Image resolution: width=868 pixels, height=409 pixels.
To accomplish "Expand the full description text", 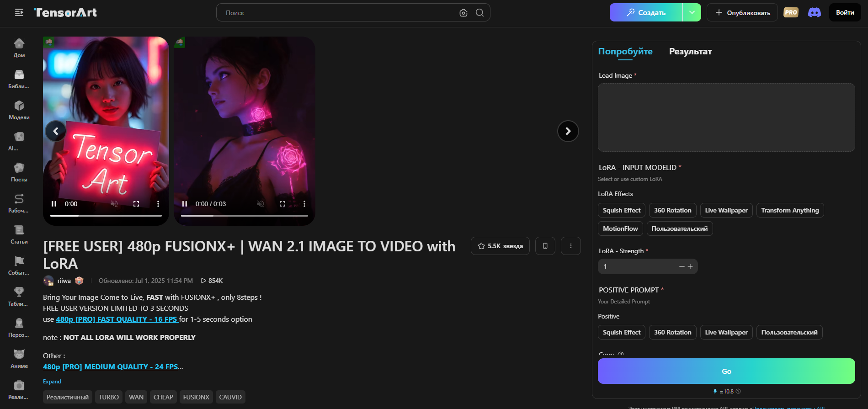I will click(x=52, y=382).
